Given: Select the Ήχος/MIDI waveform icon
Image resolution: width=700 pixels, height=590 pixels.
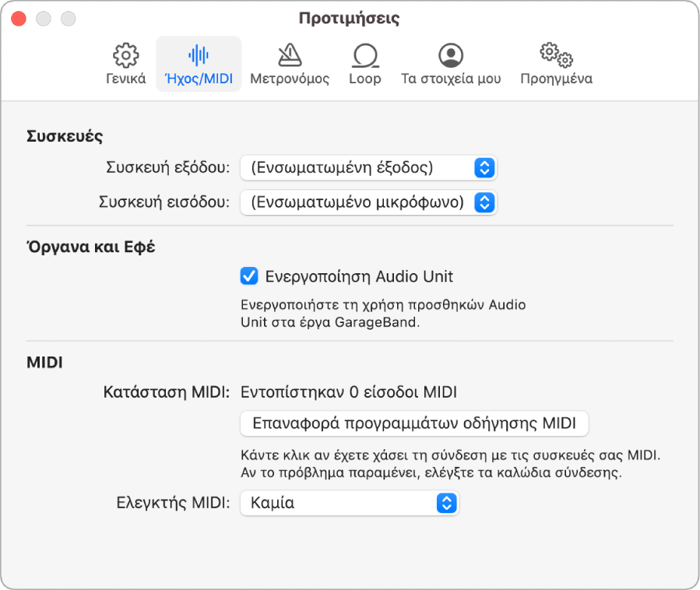Looking at the screenshot, I should click(x=199, y=55).
